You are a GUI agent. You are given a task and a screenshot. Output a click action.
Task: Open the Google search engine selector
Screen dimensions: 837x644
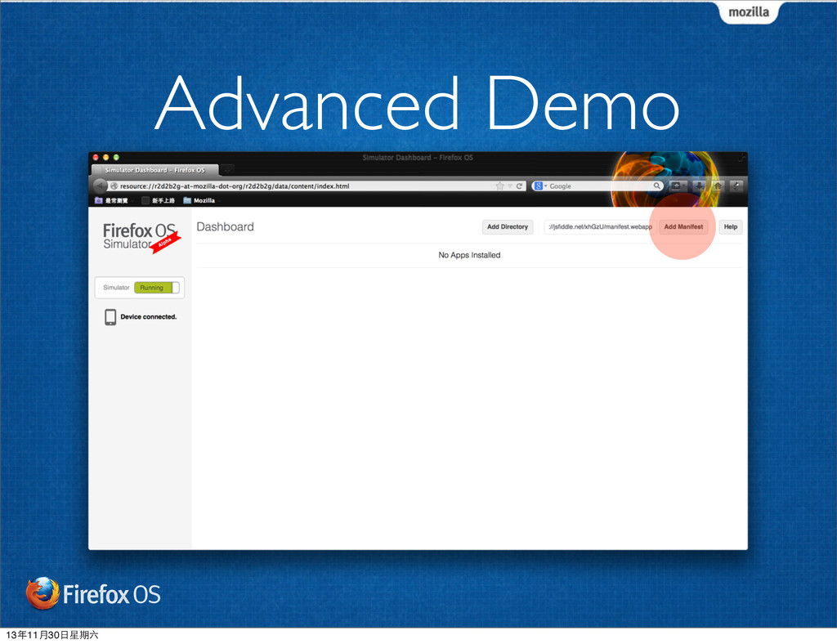(x=540, y=186)
